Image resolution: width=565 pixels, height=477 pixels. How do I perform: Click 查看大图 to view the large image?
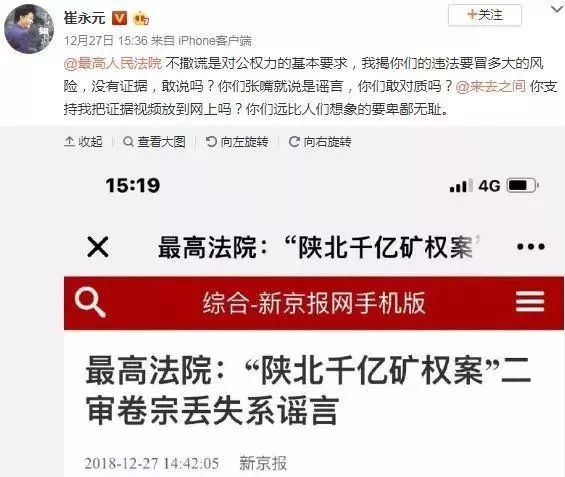point(155,142)
